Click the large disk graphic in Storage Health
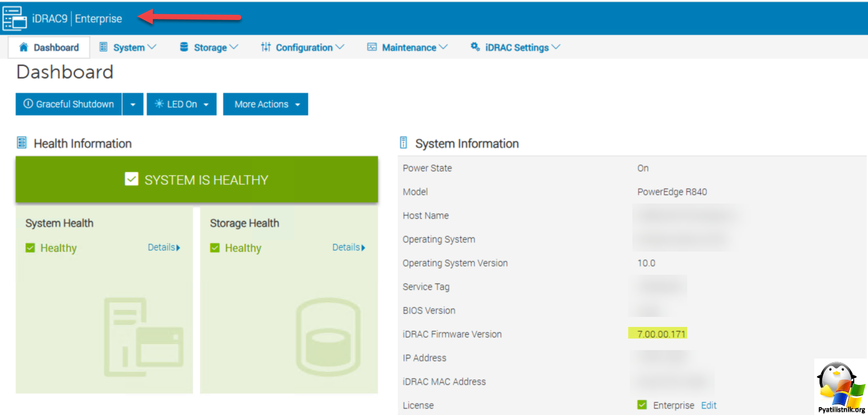The width and height of the screenshot is (868, 415). coord(328,337)
